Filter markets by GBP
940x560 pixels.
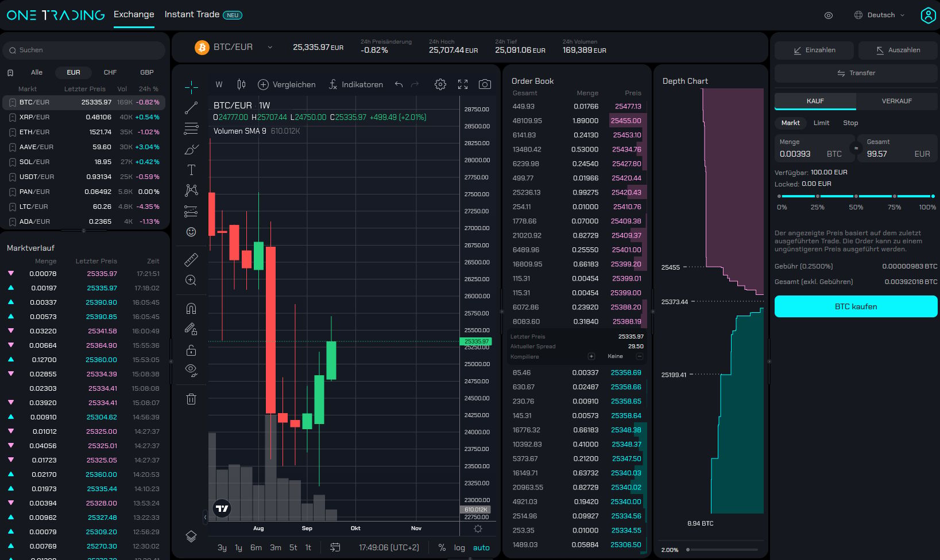(147, 72)
